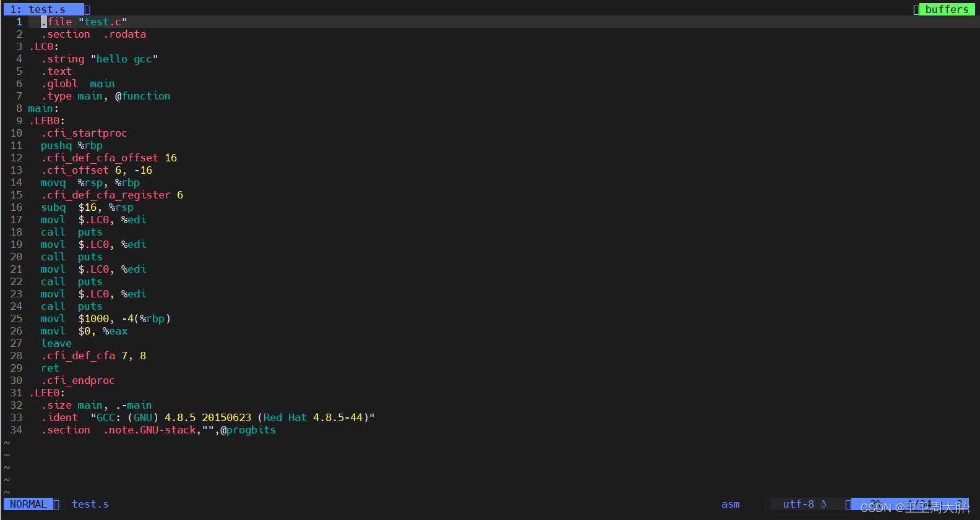Click the asm filetype in status line
The width and height of the screenshot is (980, 520).
pyautogui.click(x=730, y=504)
